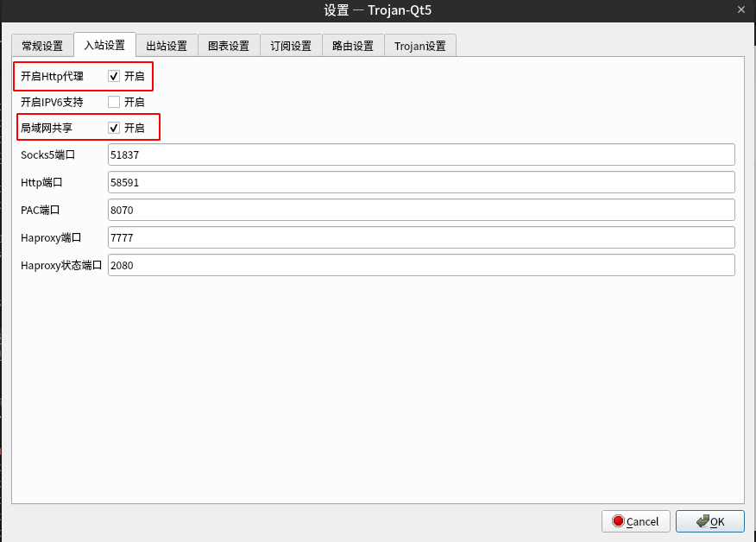Screen dimensions: 756x542
Task: Click the Http端口 label
Action: click(41, 182)
